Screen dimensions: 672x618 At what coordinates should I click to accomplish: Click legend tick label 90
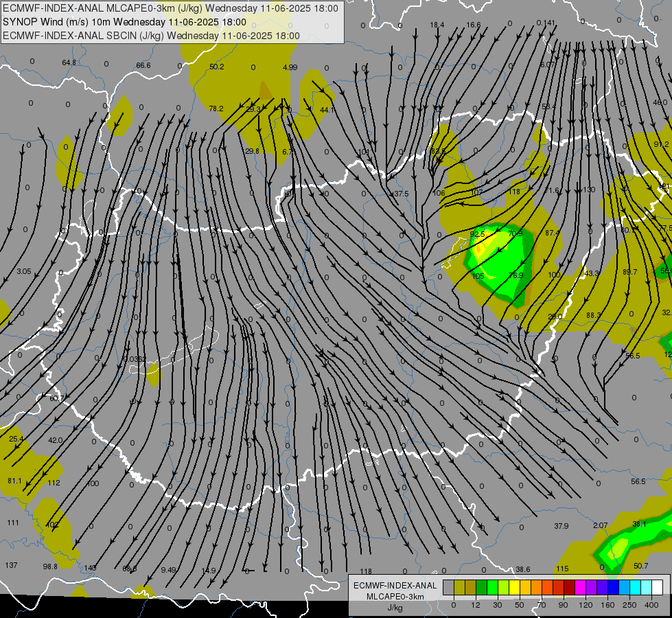tap(563, 605)
